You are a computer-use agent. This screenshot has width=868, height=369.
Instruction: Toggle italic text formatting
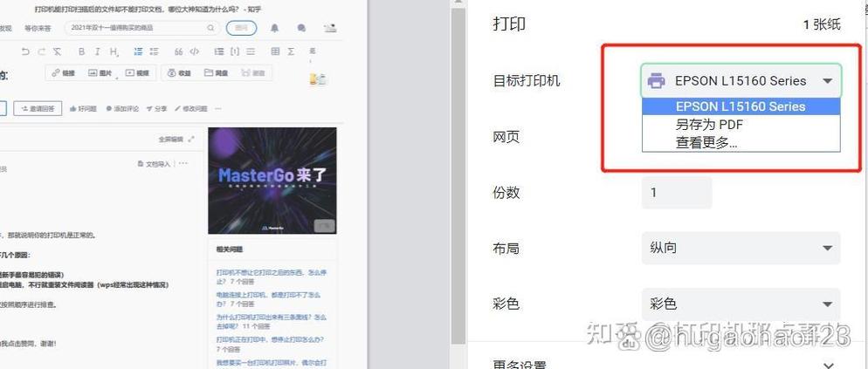(98, 51)
